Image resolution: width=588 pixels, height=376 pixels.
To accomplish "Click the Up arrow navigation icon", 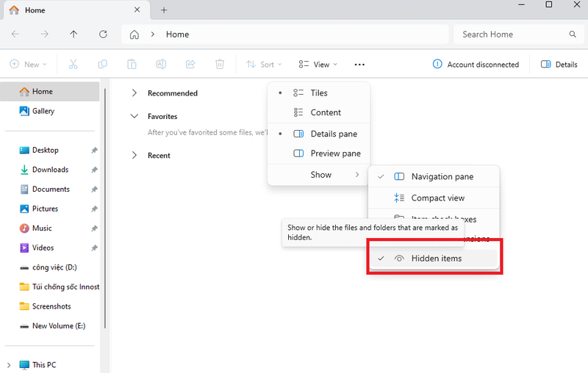I will [73, 35].
